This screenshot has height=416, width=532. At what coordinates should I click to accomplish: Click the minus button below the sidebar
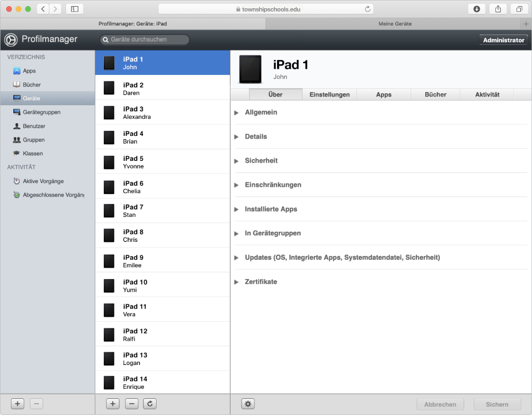click(37, 404)
